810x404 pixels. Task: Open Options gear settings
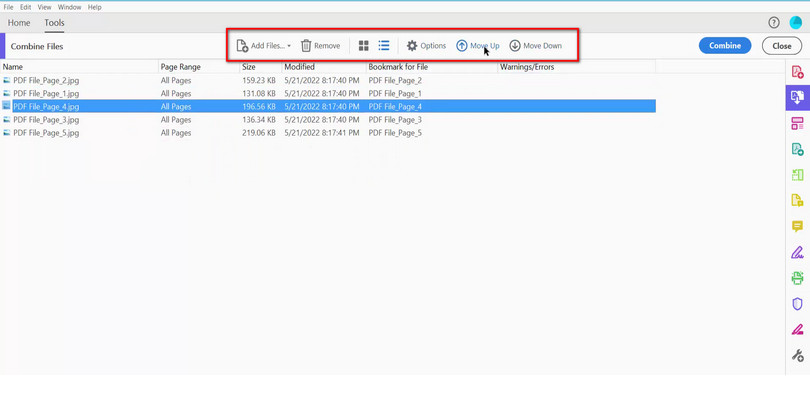pyautogui.click(x=412, y=46)
